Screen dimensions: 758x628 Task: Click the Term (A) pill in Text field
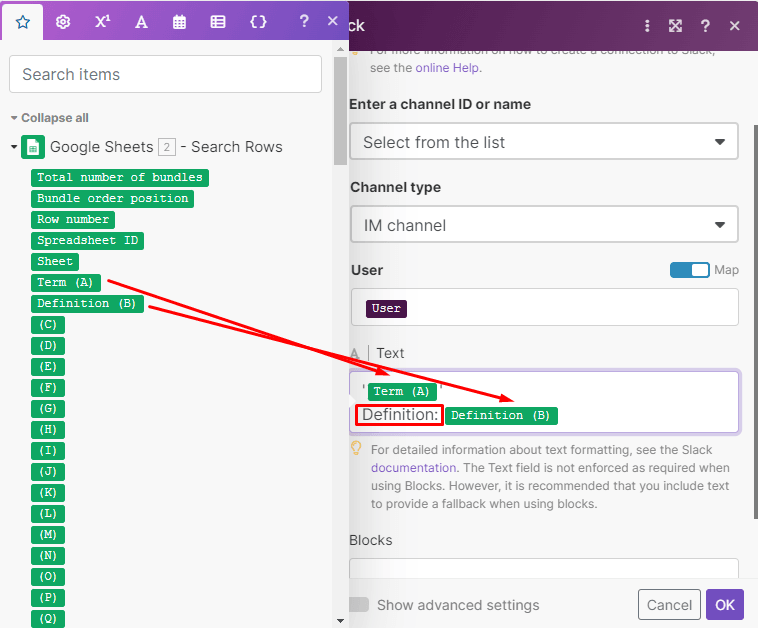pyautogui.click(x=402, y=391)
